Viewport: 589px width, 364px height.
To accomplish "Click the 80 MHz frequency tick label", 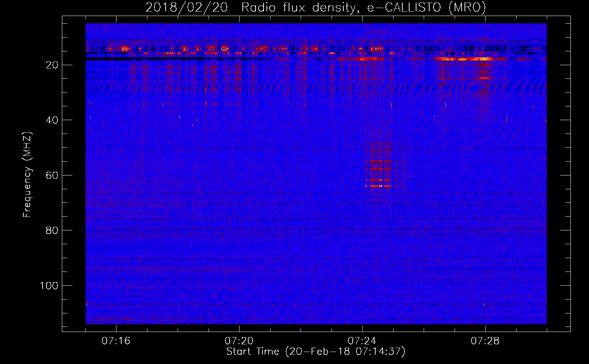I will point(52,230).
